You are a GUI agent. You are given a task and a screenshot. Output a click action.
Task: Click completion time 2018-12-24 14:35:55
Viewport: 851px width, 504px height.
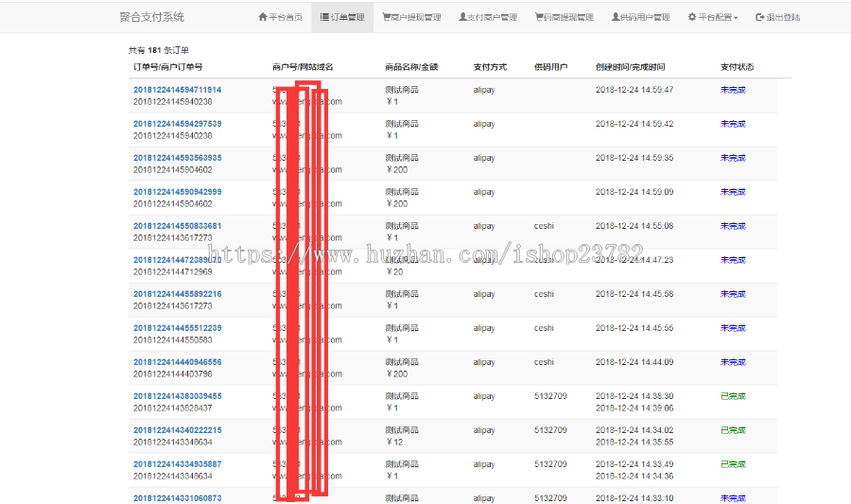click(x=634, y=443)
